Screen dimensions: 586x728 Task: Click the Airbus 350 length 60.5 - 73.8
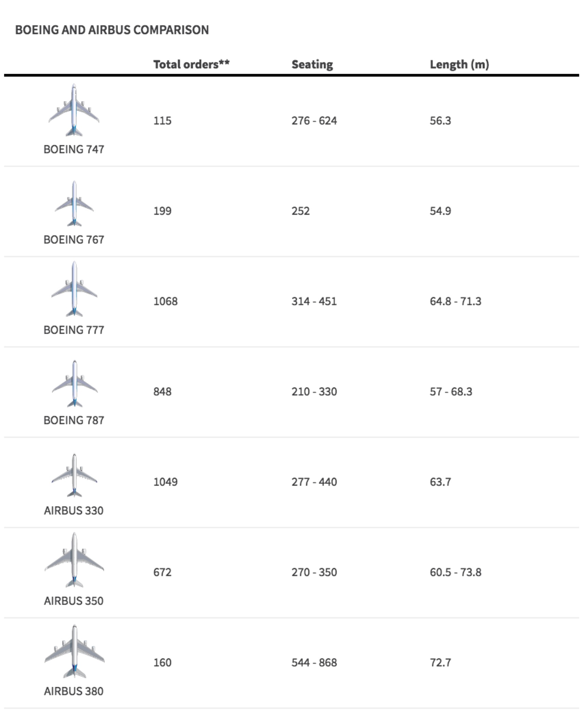click(x=455, y=572)
